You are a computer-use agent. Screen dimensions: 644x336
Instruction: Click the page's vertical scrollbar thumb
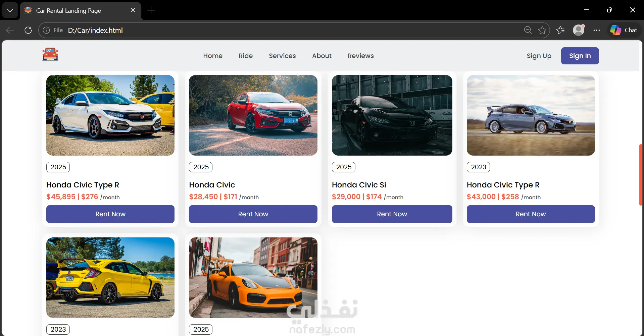click(x=641, y=175)
